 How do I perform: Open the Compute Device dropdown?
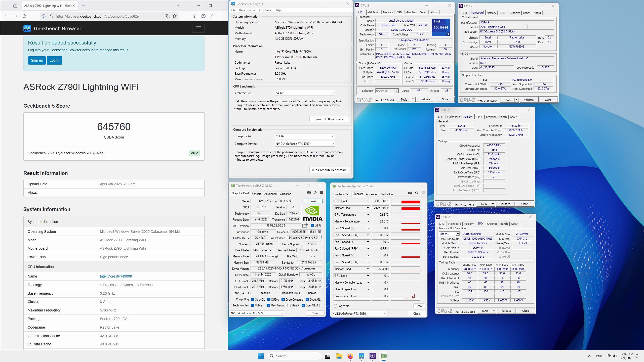[x=305, y=144]
